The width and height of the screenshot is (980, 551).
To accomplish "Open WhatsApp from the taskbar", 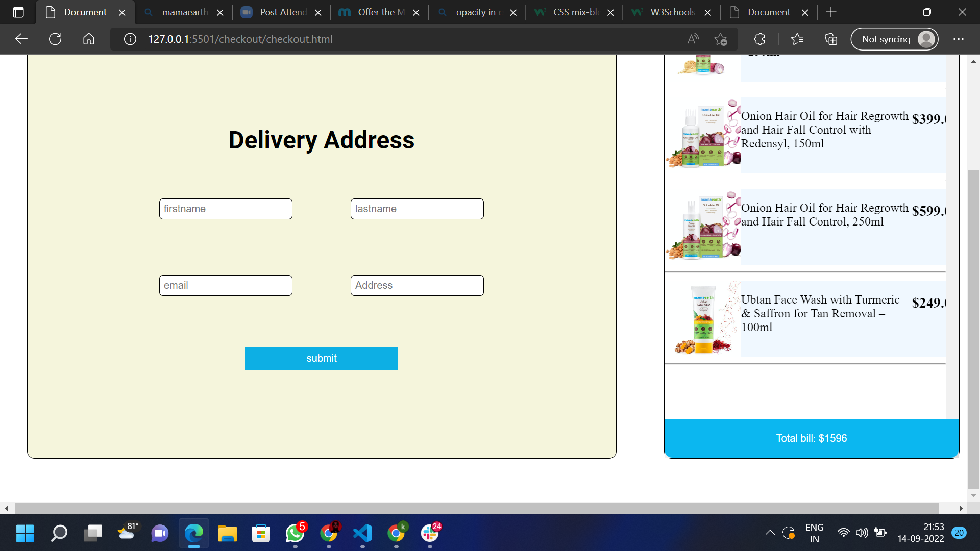I will tap(295, 534).
